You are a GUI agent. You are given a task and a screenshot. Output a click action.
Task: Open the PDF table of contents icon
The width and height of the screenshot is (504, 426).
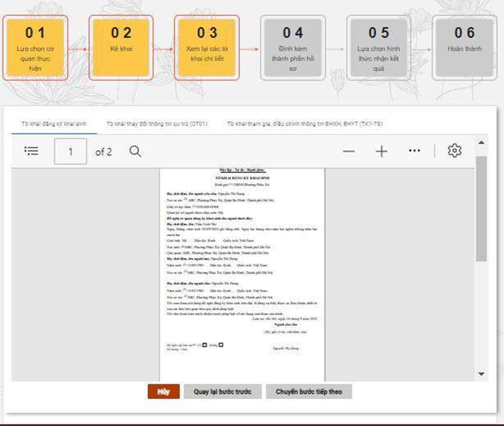32,151
